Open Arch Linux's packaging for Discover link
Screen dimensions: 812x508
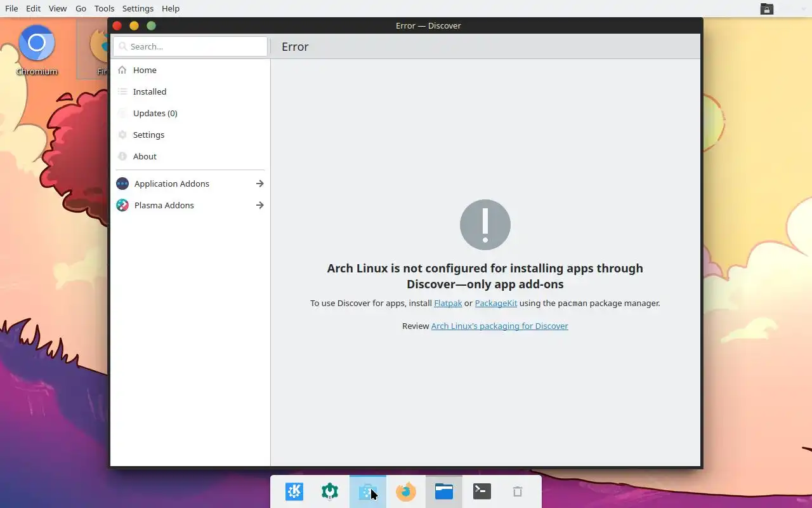[500, 326]
